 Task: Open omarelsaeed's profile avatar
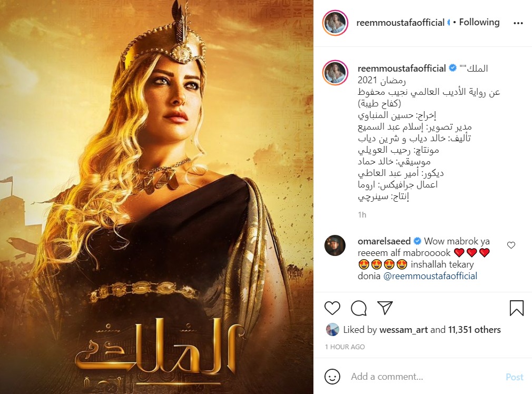tap(335, 245)
